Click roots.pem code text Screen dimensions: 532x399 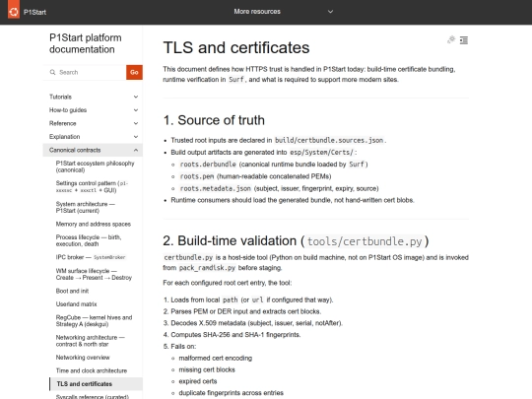(x=197, y=176)
